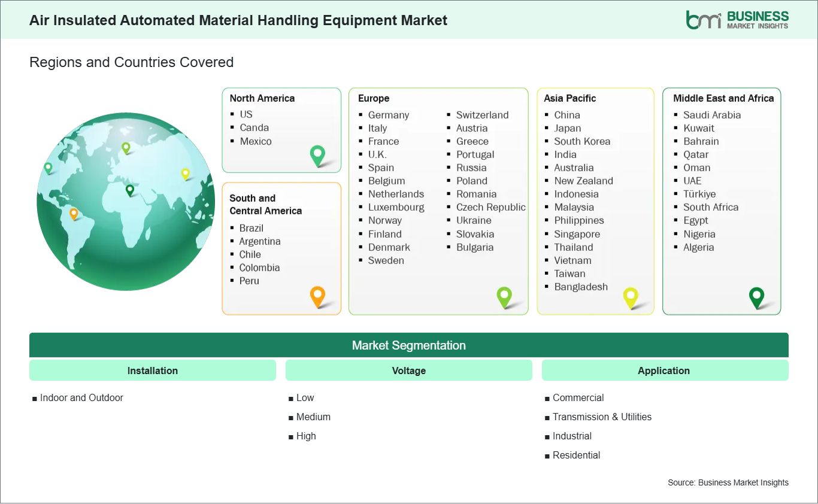Screen dimensions: 818x504
Task: Click the green pin in Europe card
Action: 504,296
